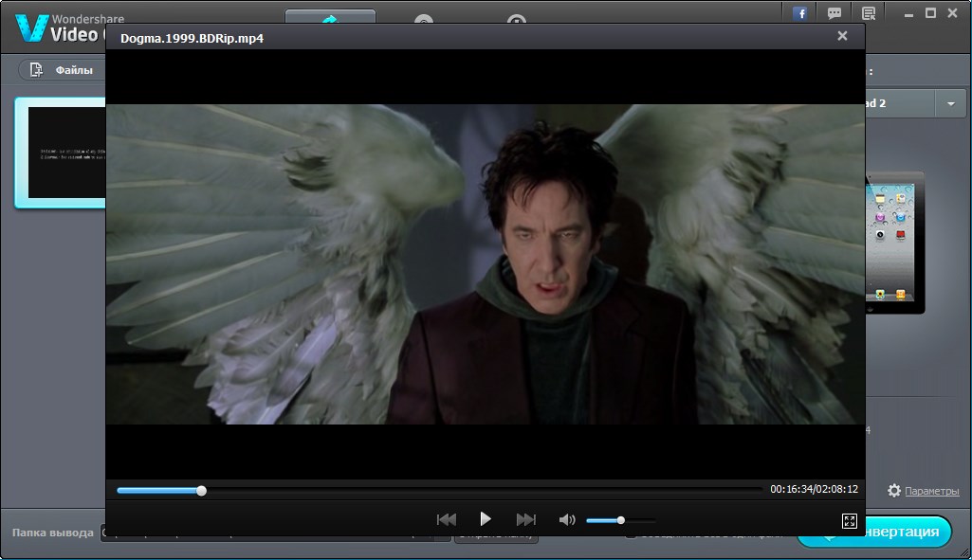The width and height of the screenshot is (972, 560).
Task: Seek later along the playback timeline
Action: (484, 491)
